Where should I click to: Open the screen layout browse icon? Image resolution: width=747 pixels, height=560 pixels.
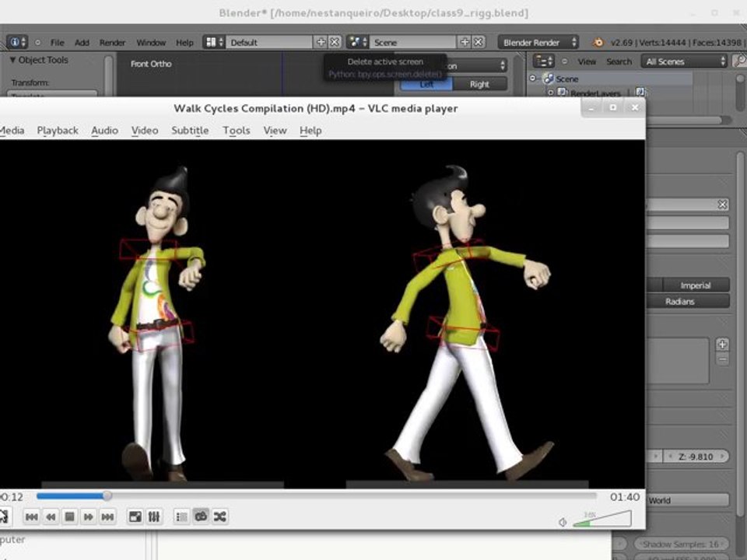click(213, 42)
